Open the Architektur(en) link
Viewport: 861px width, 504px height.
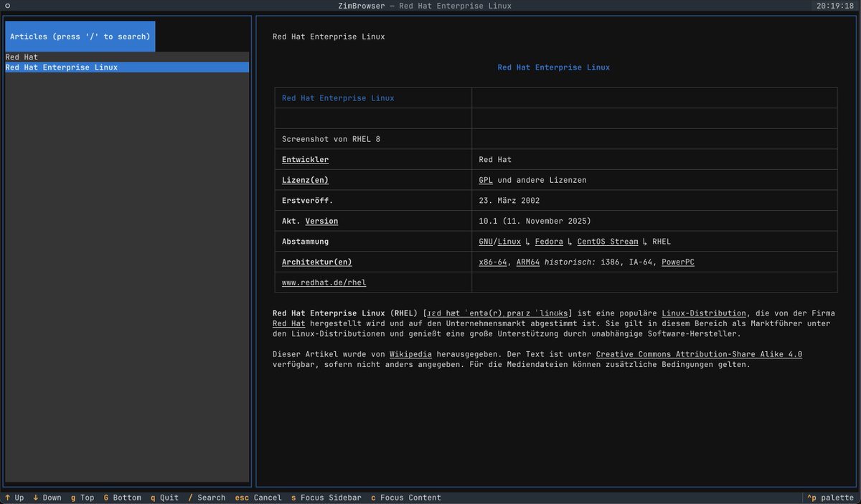click(x=317, y=262)
